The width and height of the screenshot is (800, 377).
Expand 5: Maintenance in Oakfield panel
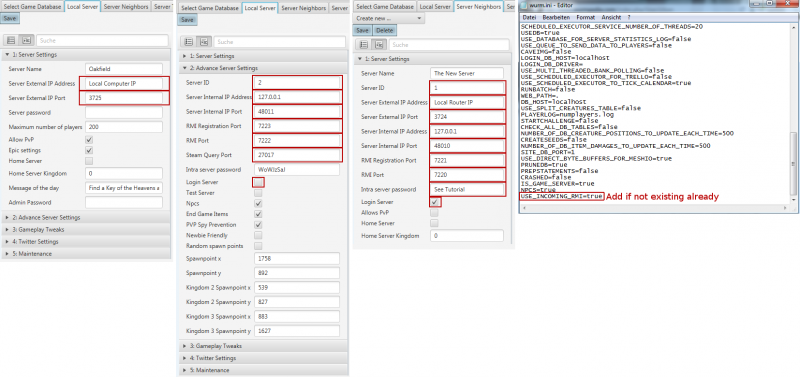tap(86, 254)
